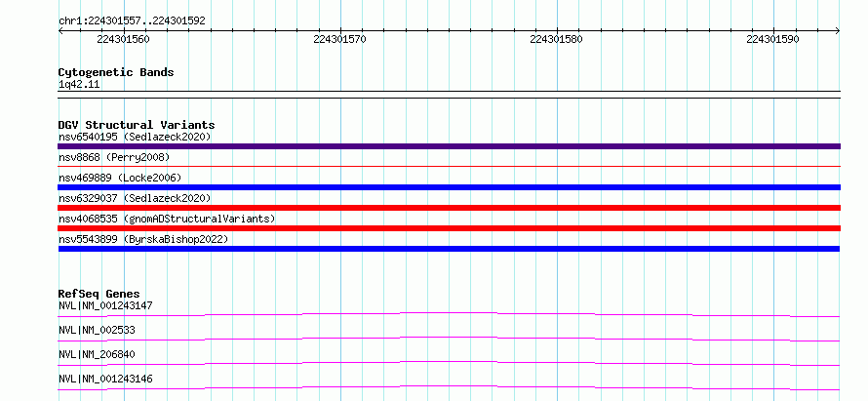868x401 pixels.
Task: Open variant nsv6329037 (Sedlazeck2020) label
Action: pyautogui.click(x=135, y=198)
